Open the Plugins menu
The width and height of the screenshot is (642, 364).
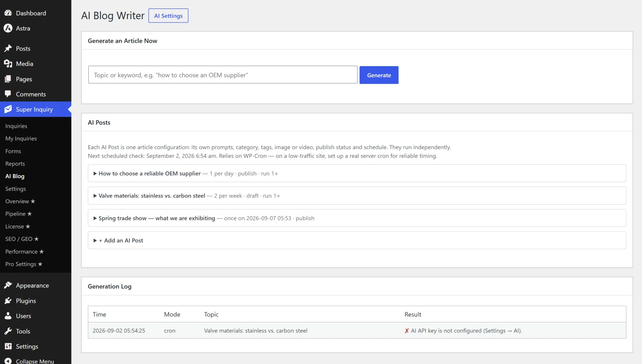click(x=36, y=301)
